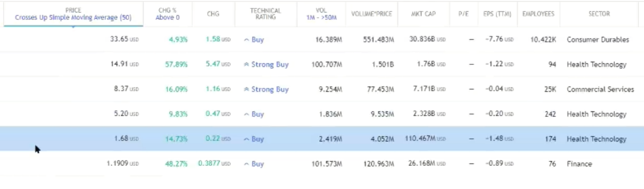Click the EPS value -1.22 USD
Image resolution: width=644 pixels, height=189 pixels.
499,64
